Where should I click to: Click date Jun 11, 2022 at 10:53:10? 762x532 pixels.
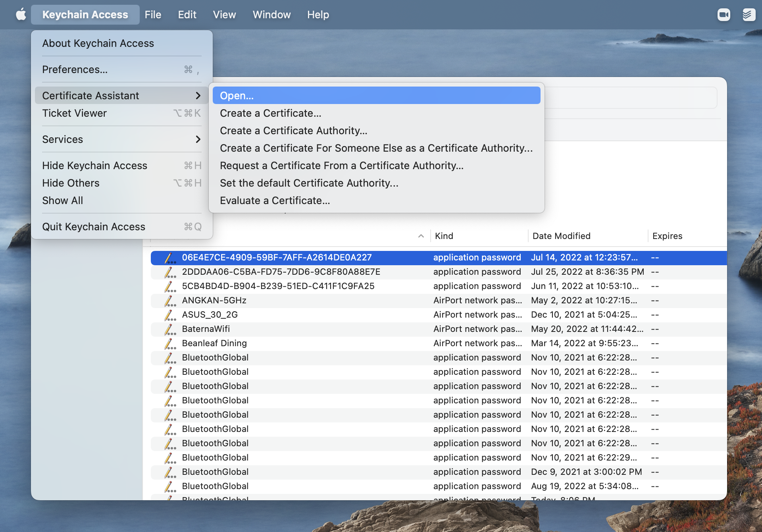click(585, 286)
